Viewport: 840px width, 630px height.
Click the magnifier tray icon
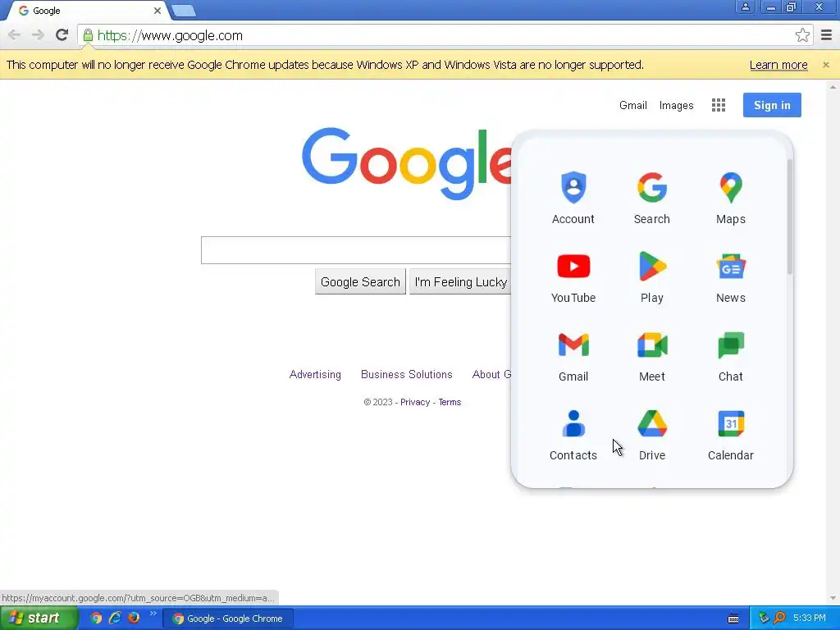tap(779, 619)
